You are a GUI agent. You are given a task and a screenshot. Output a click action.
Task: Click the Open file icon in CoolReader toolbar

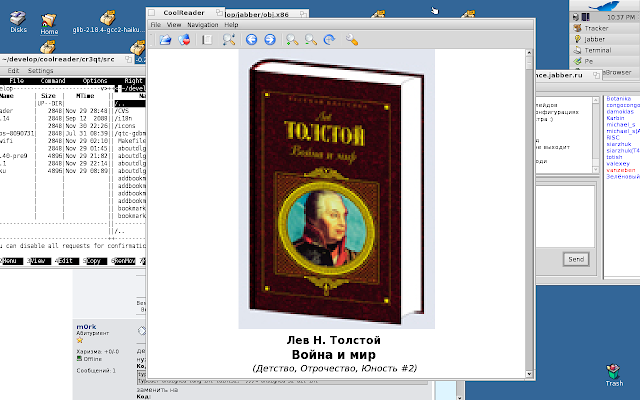(165, 40)
